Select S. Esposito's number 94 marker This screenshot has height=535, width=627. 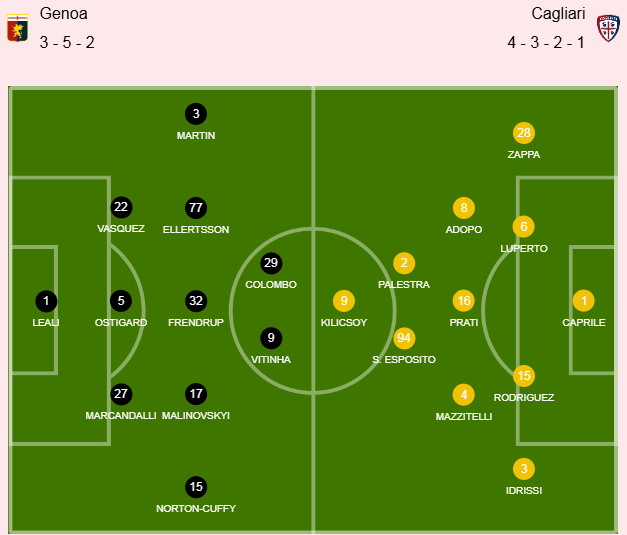click(404, 338)
